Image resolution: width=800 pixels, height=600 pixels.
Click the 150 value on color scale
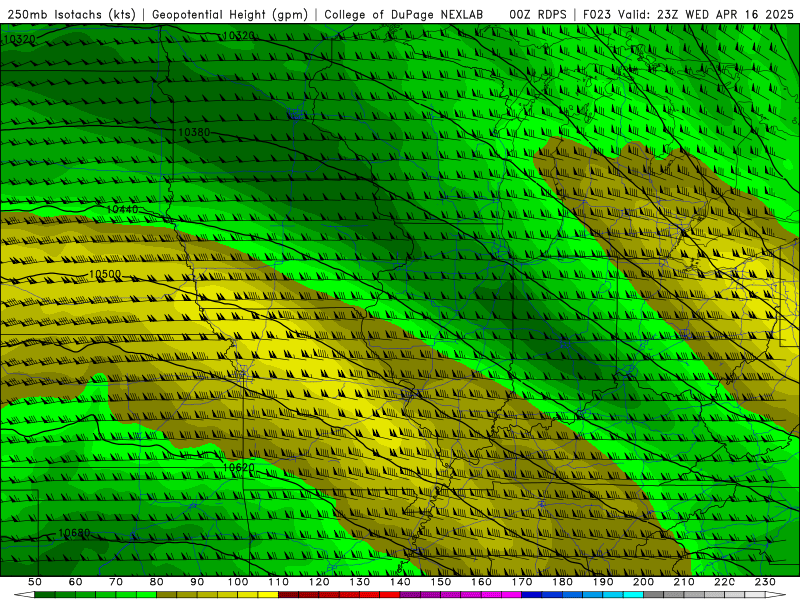tap(441, 582)
